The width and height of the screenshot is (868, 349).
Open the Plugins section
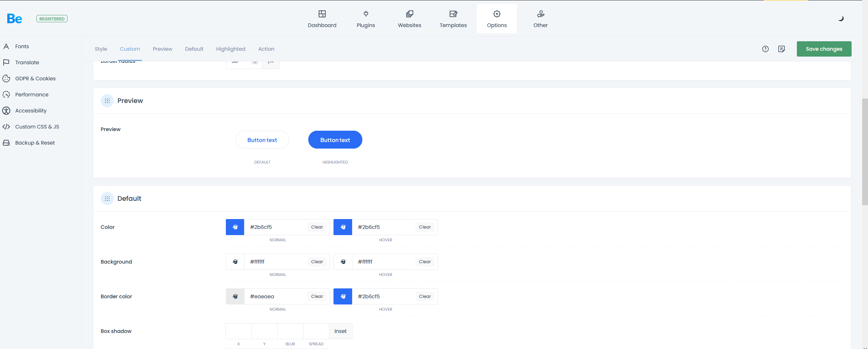366,19
